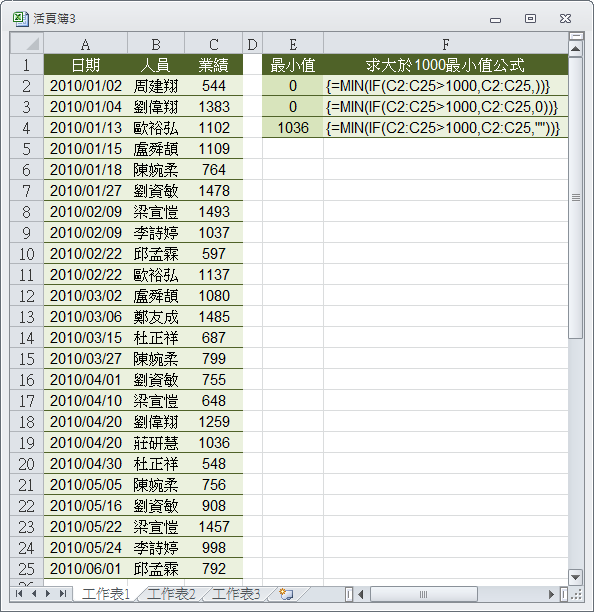Select value cell 1383
This screenshot has width=594, height=612.
coord(213,107)
